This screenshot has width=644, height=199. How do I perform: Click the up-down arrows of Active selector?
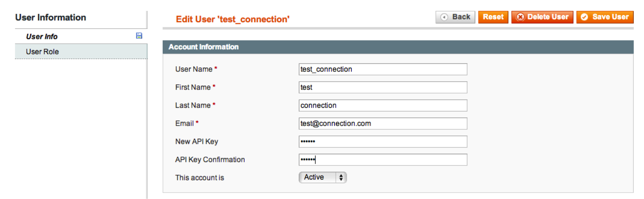click(341, 177)
